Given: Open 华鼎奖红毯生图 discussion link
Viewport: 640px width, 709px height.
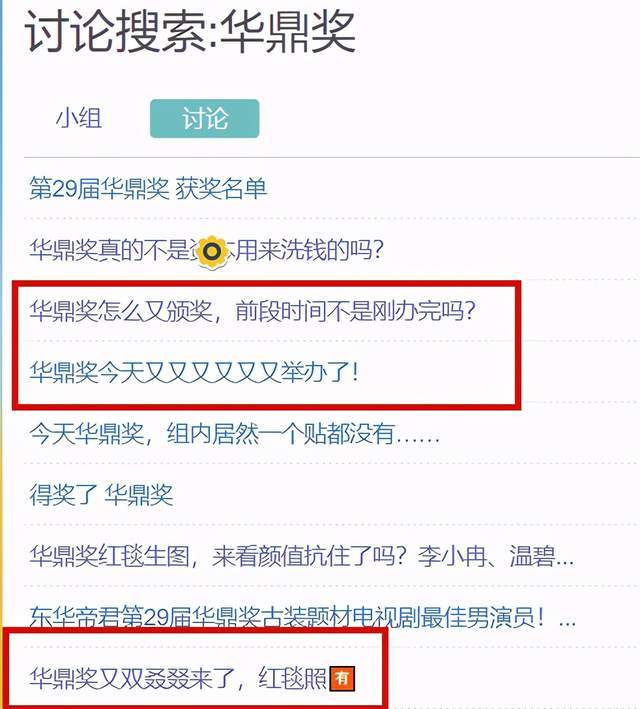Looking at the screenshot, I should pyautogui.click(x=302, y=556).
